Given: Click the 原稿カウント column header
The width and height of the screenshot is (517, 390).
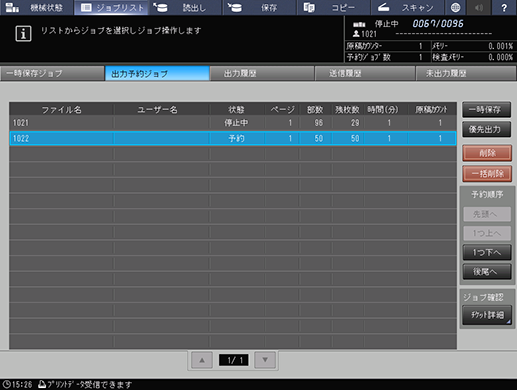Looking at the screenshot, I should 432,109.
